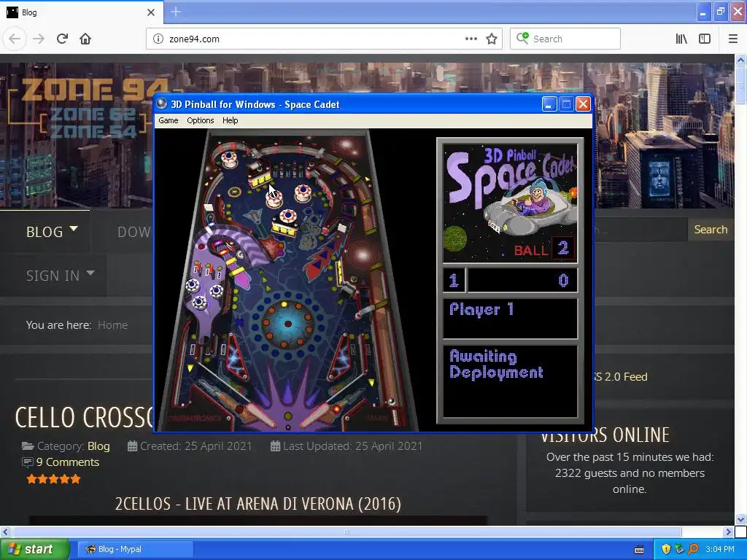Open the Help menu in Pinball
Image resolution: width=747 pixels, height=560 pixels.
pyautogui.click(x=230, y=120)
